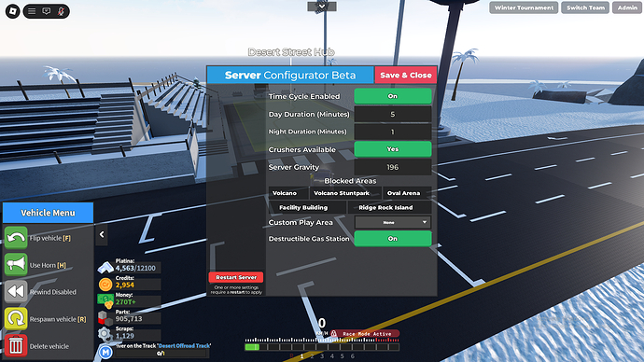Select reverse gear R indicator
644x362 pixels.
tap(291, 356)
